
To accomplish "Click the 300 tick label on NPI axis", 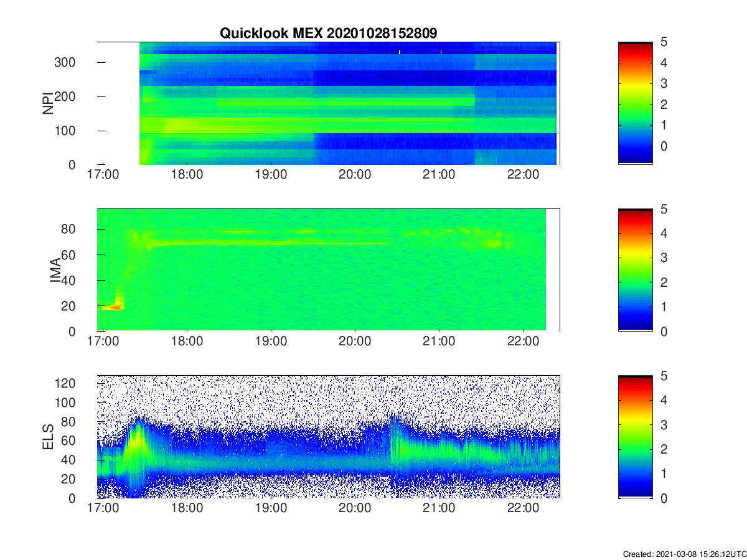I will click(67, 62).
